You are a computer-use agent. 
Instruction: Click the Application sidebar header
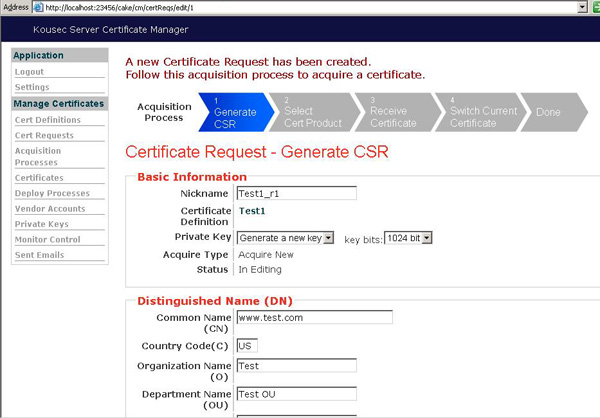coord(60,55)
